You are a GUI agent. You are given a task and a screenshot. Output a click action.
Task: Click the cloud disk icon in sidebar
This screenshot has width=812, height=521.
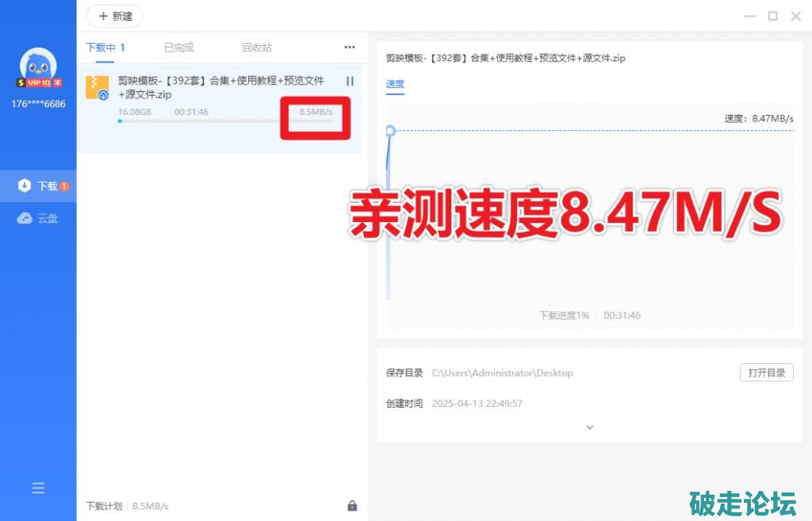[25, 218]
